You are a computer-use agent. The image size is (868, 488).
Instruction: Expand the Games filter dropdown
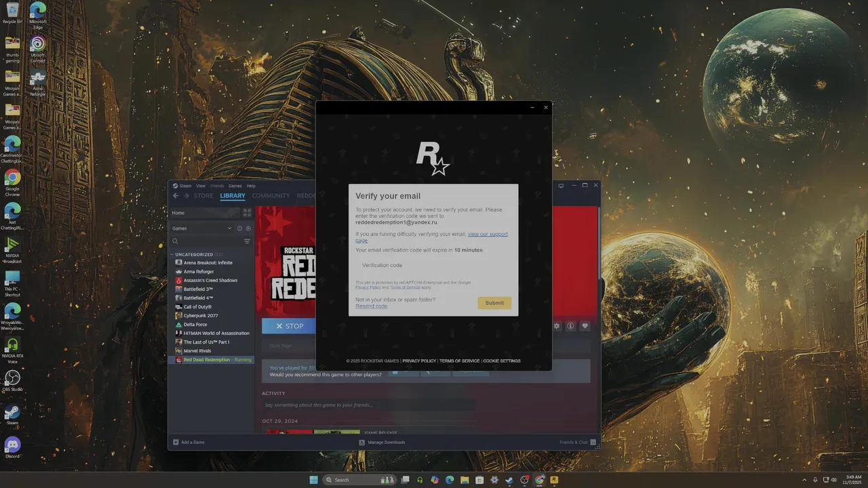pyautogui.click(x=201, y=228)
